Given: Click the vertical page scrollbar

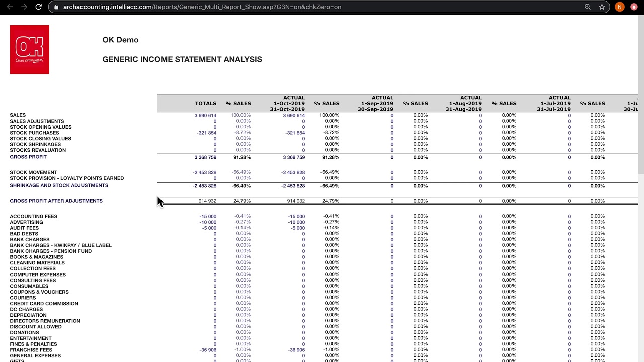Looking at the screenshot, I should (640, 96).
